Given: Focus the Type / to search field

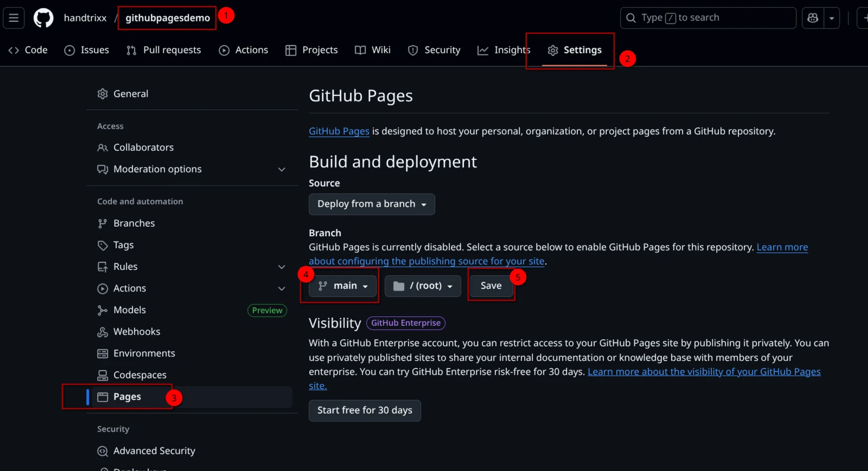Looking at the screenshot, I should click(707, 18).
